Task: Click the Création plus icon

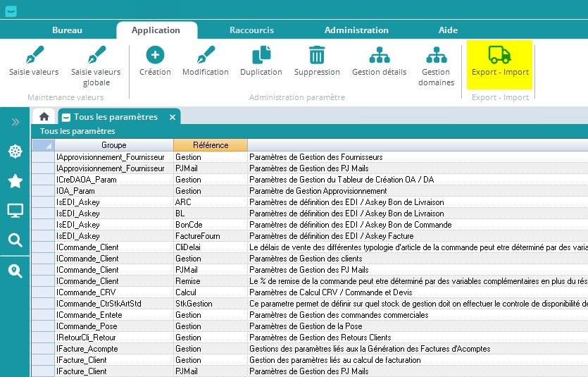Action: click(x=155, y=55)
